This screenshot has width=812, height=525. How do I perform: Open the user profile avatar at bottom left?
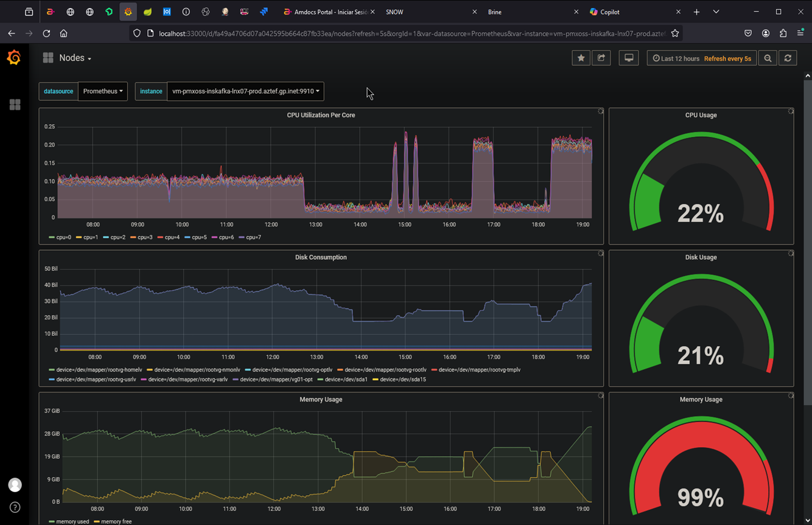tap(15, 485)
